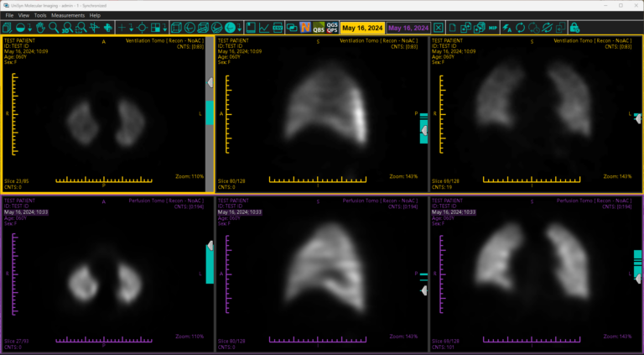Toggle the sync-with-clock icon
Image resolution: width=644 pixels, height=355 pixels.
pyautogui.click(x=534, y=28)
